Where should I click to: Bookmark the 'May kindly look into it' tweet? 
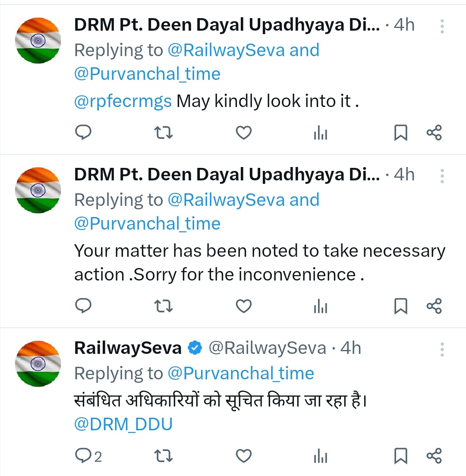pos(400,133)
